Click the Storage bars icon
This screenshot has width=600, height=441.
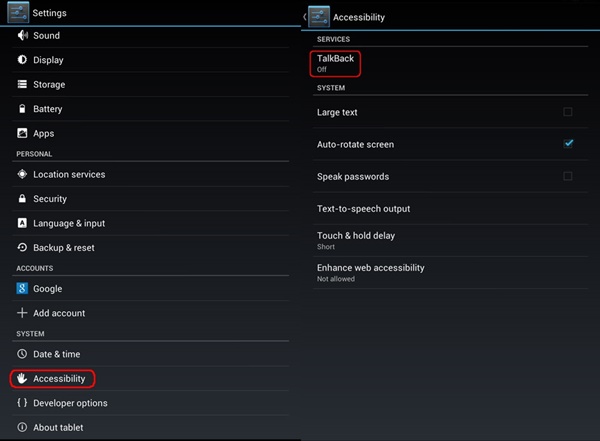pyautogui.click(x=22, y=84)
